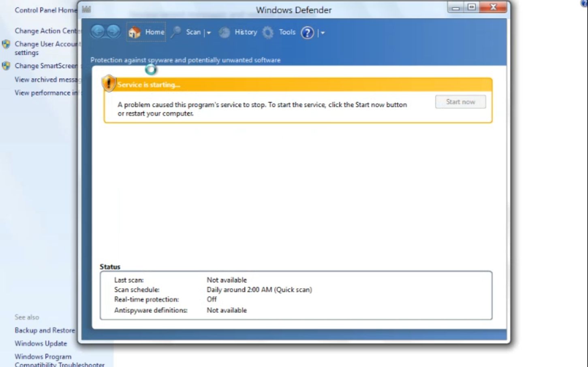Click the 'Last scan:' status label
Viewport: 588px width, 367px height.
click(129, 280)
